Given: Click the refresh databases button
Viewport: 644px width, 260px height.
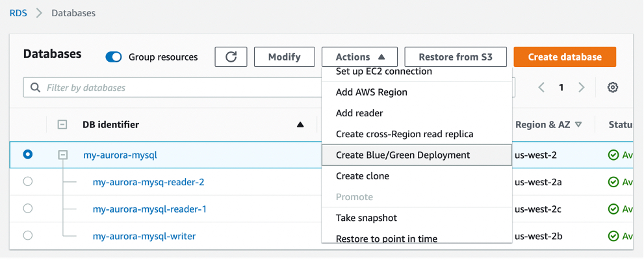Looking at the screenshot, I should pos(231,57).
